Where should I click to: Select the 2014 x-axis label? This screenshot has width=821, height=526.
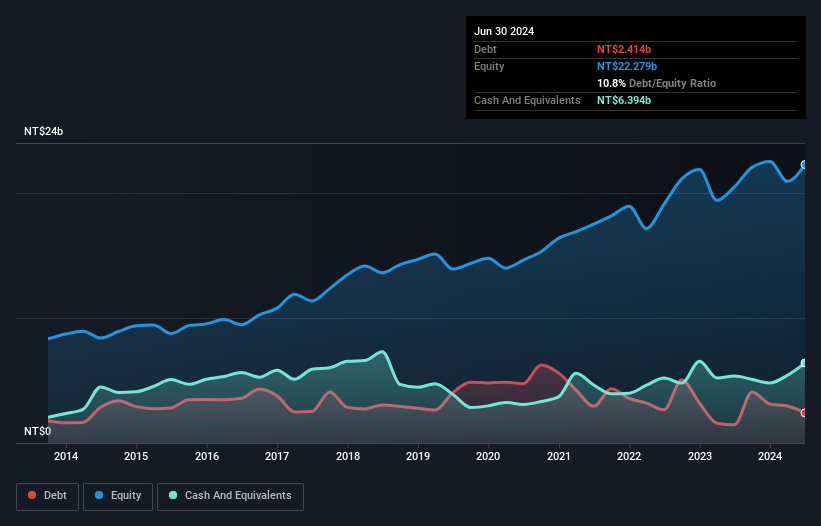(x=66, y=456)
